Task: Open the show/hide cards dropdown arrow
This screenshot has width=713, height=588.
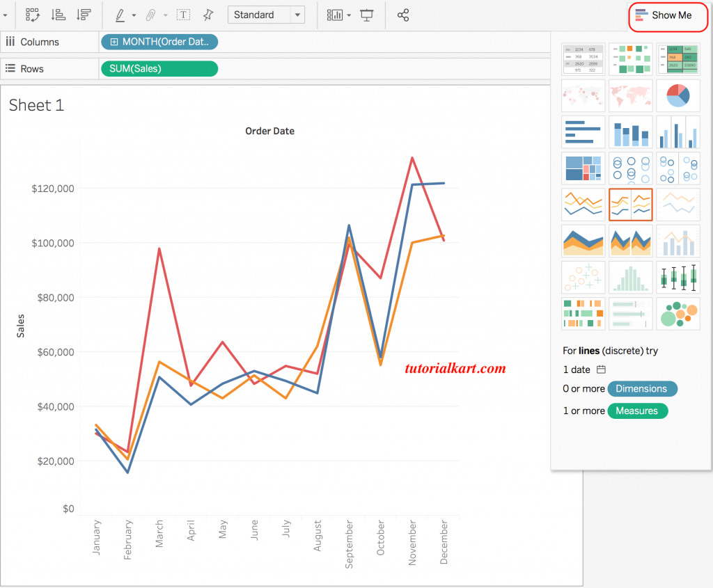Action: (347, 14)
